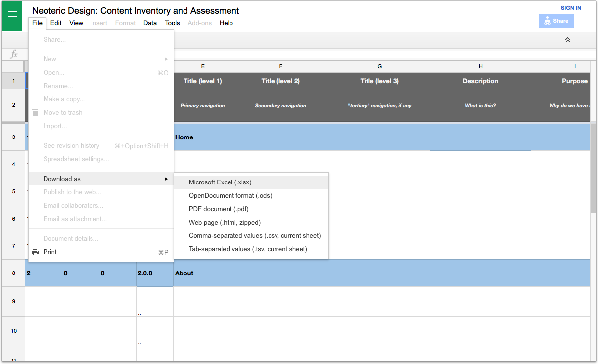Open the View menu

pos(76,23)
